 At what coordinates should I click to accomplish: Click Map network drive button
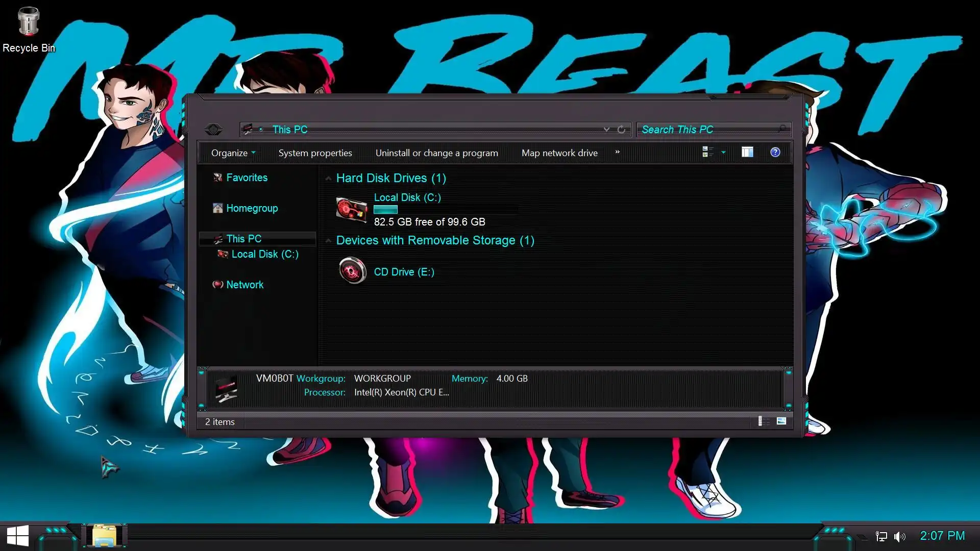559,153
